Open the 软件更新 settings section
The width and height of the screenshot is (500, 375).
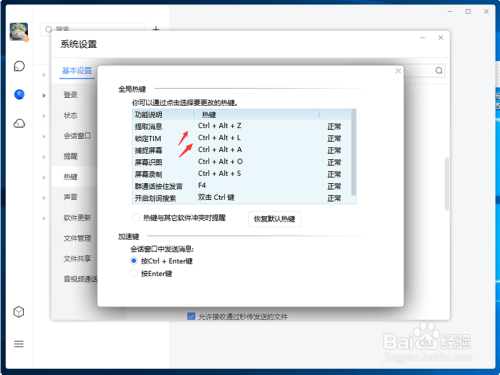click(x=77, y=218)
